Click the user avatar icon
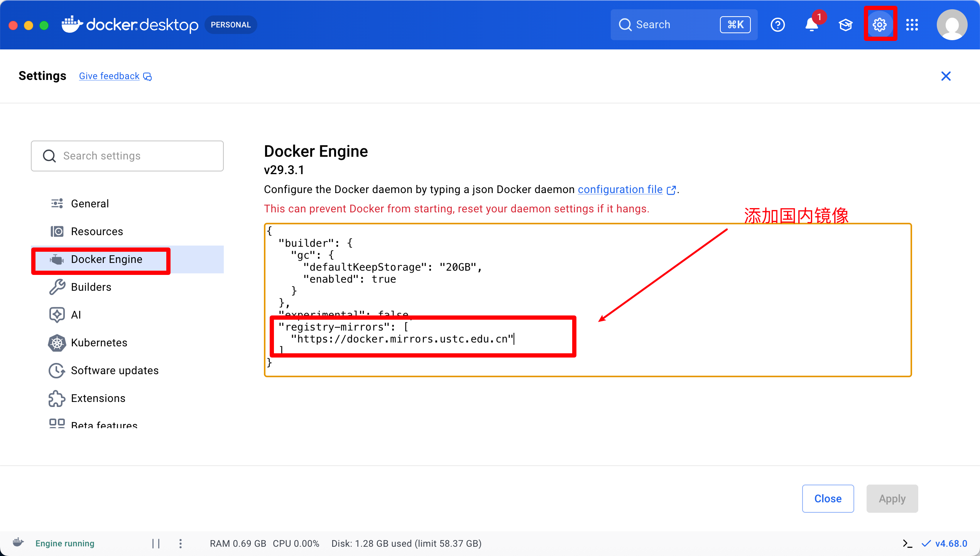The width and height of the screenshot is (980, 556). (x=952, y=25)
